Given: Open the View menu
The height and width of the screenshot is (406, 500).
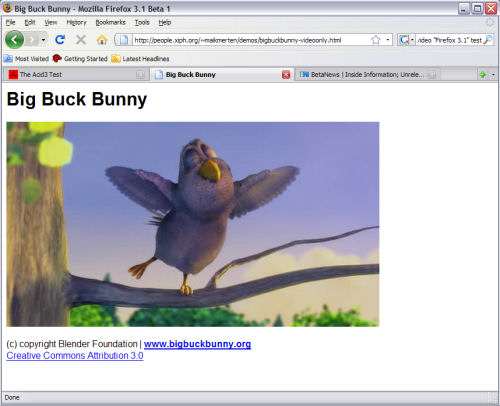Looking at the screenshot, I should click(51, 22).
